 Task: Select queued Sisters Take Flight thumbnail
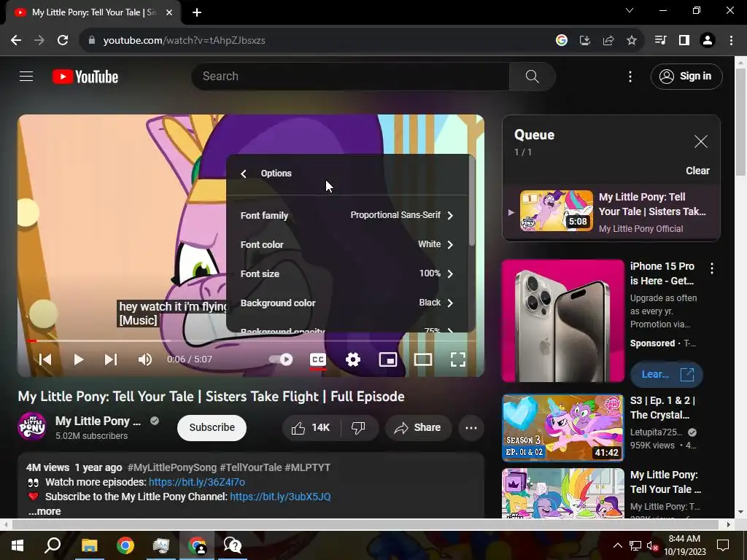pyautogui.click(x=557, y=211)
